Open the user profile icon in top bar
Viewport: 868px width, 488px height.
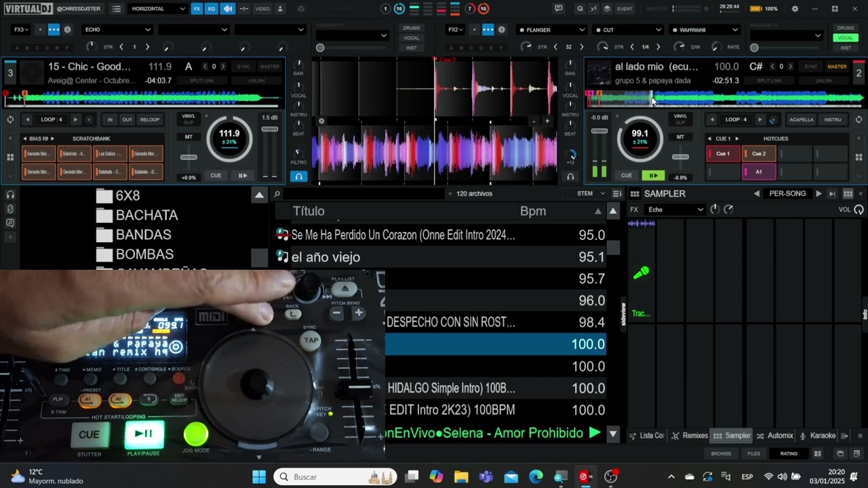[x=280, y=9]
